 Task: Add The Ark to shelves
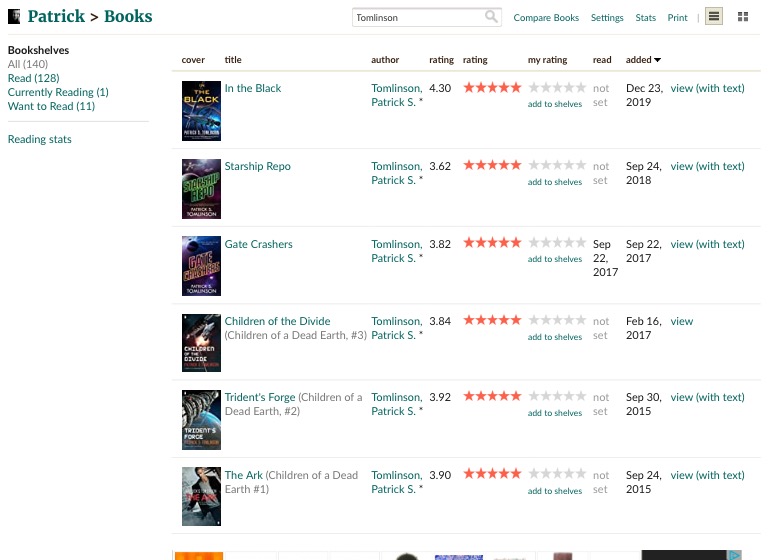pyautogui.click(x=555, y=490)
